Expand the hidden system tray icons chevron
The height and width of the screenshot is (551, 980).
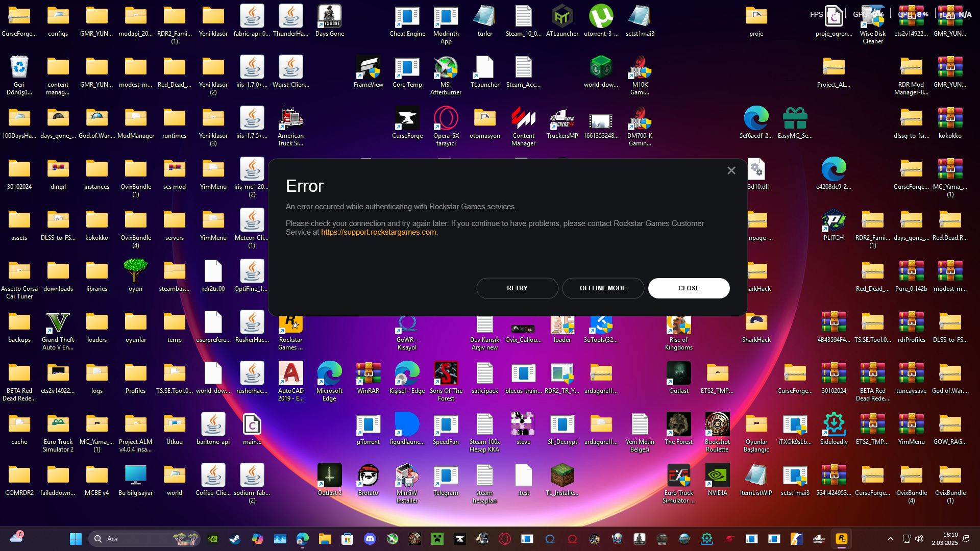(x=891, y=539)
